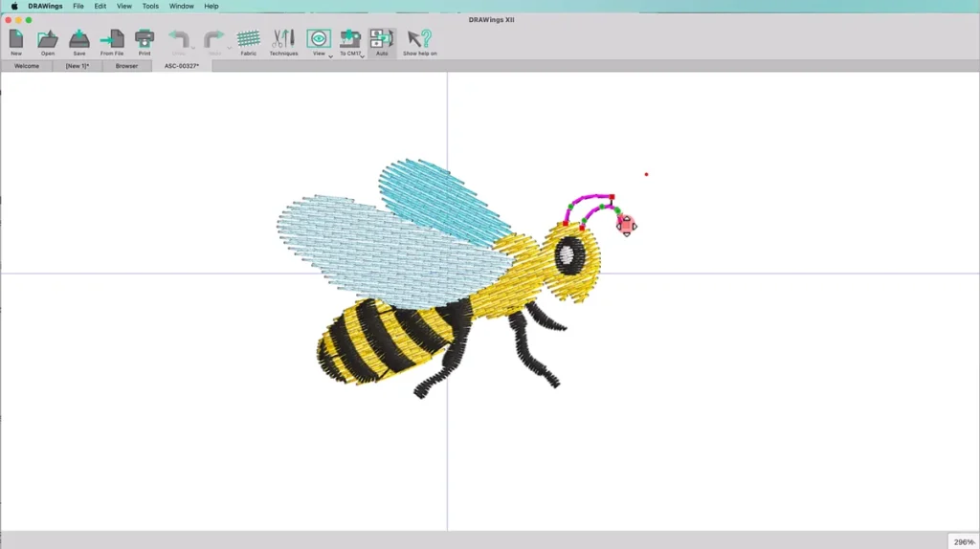Image resolution: width=980 pixels, height=549 pixels.
Task: Expand the View options dropdown arrow
Action: click(330, 56)
